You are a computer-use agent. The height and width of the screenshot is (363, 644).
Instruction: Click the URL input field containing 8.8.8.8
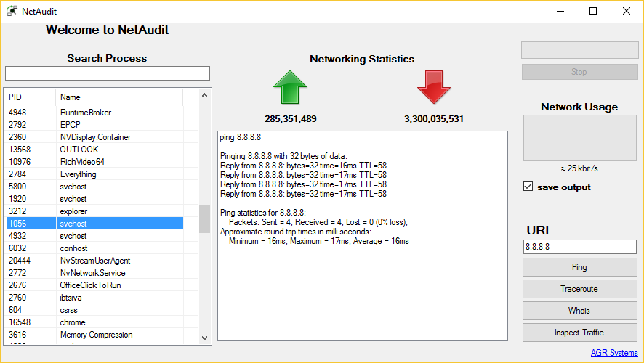(x=579, y=247)
